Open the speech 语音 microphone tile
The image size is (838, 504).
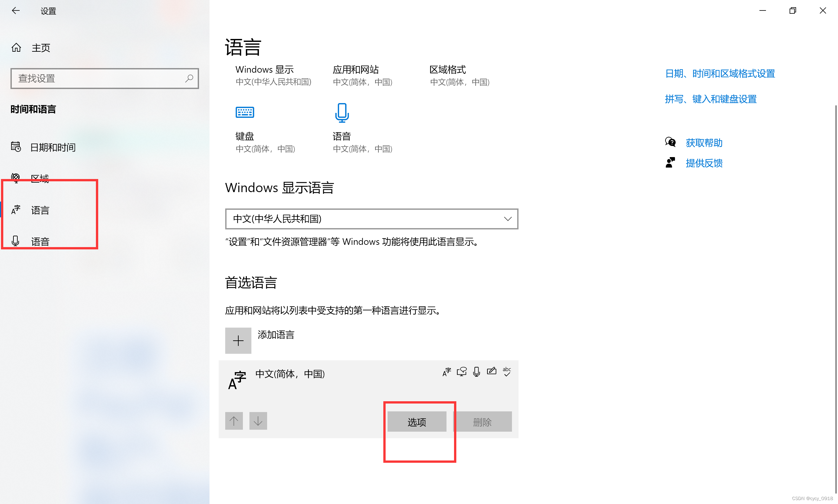342,113
